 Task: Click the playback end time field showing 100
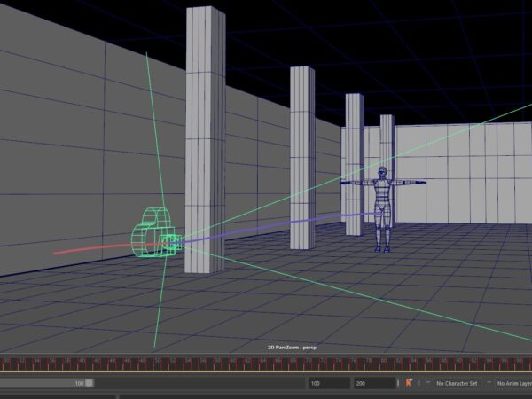coord(329,383)
